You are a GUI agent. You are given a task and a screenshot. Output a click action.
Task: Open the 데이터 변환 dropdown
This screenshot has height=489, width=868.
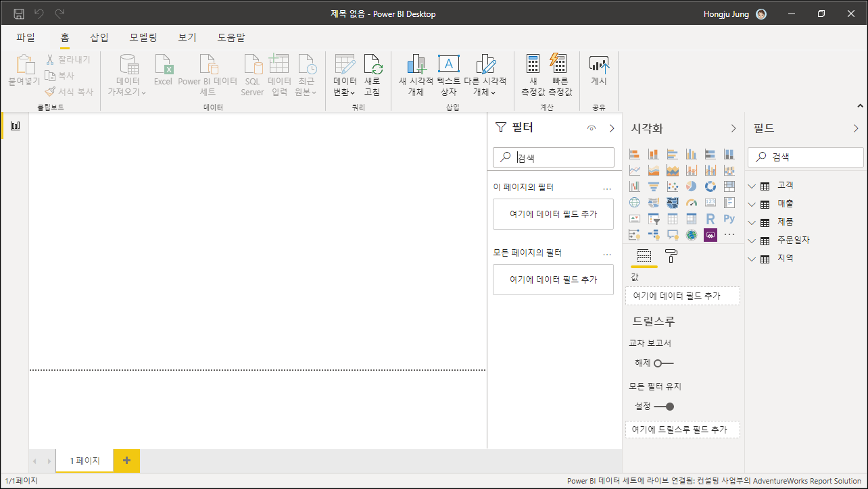(345, 75)
